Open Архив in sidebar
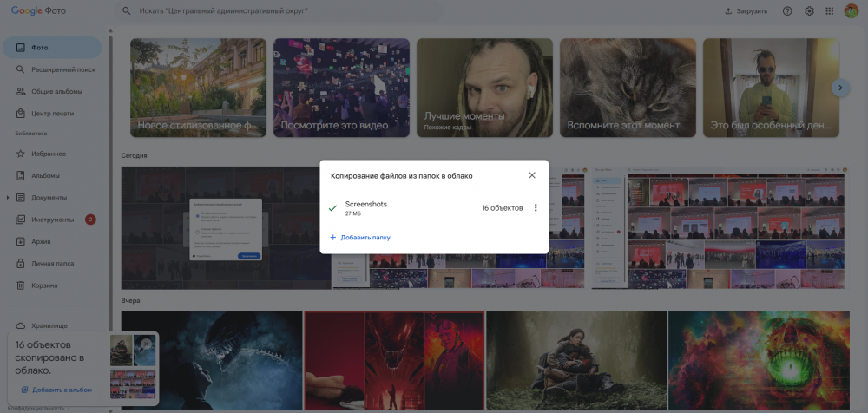Image resolution: width=868 pixels, height=413 pixels. click(52, 241)
